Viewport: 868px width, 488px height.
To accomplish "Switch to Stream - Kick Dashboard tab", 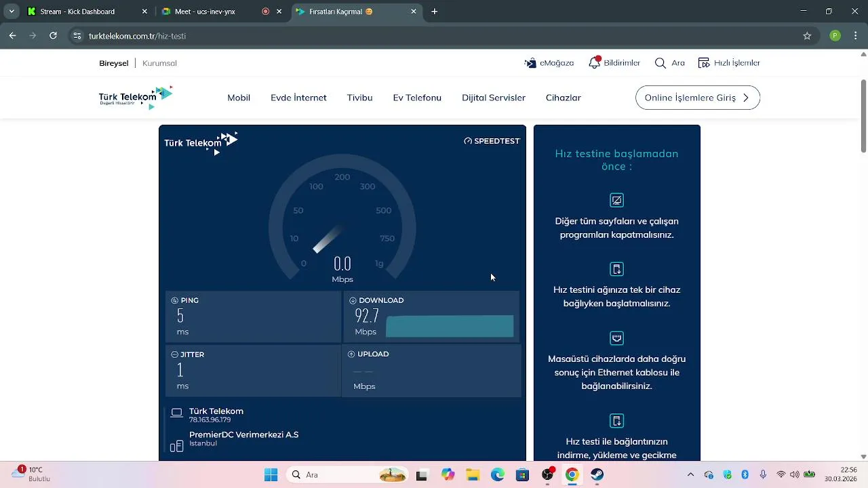I will point(87,12).
